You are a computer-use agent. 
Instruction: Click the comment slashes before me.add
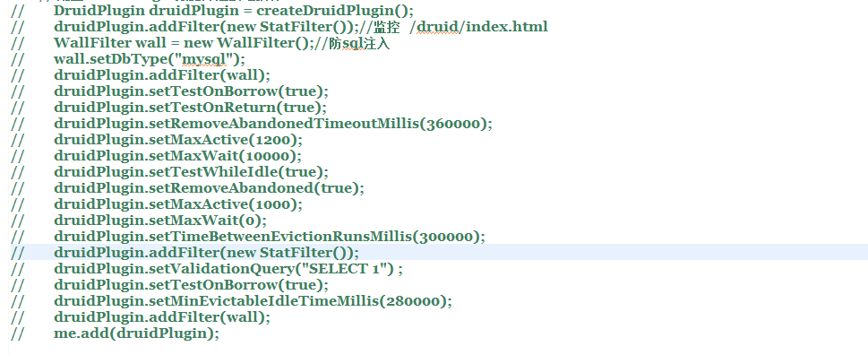click(17, 333)
